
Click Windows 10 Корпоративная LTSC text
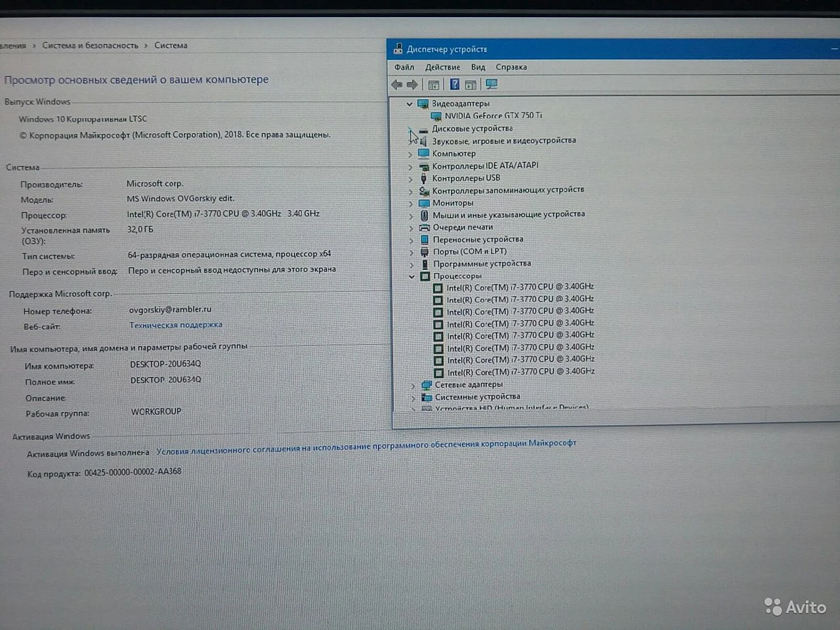point(83,119)
